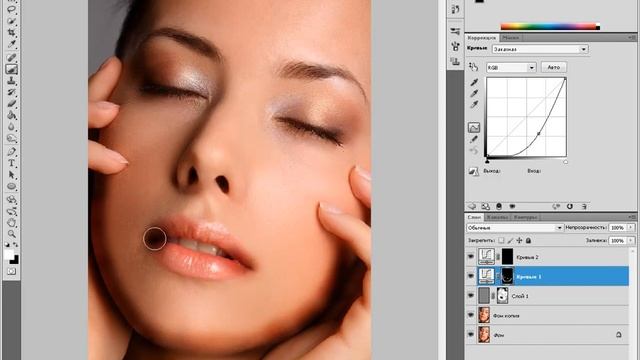Toggle lock transparent pixels
The width and height of the screenshot is (640, 360).
tap(501, 241)
